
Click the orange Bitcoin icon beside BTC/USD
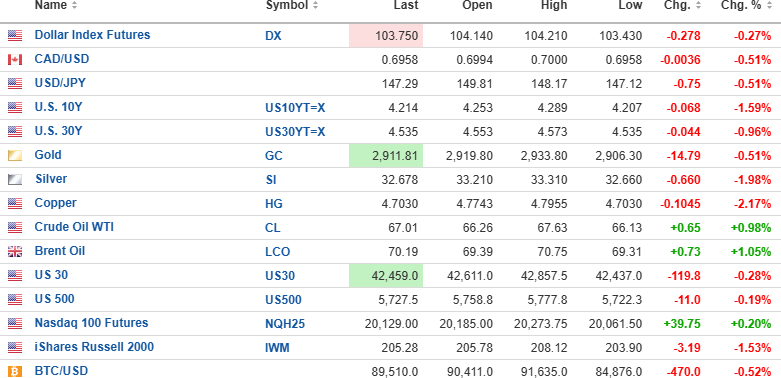click(x=15, y=372)
